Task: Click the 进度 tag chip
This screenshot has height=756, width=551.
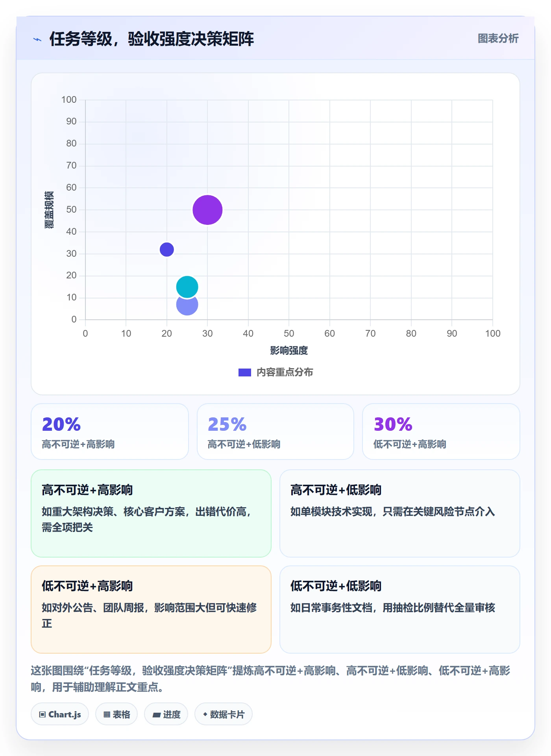Action: [x=166, y=714]
